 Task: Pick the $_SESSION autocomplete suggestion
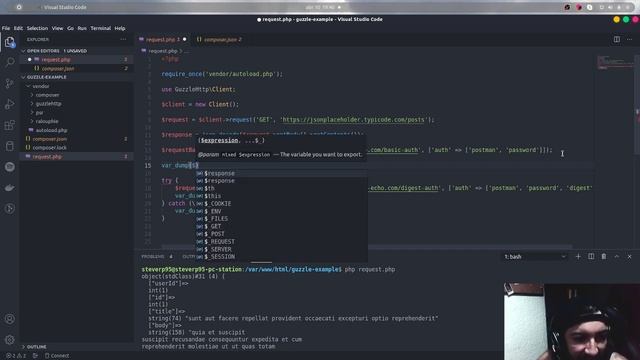click(281, 256)
